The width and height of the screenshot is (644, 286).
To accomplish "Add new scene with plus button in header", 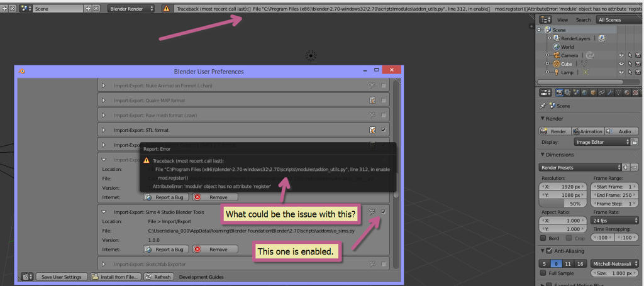I will coord(88,8).
